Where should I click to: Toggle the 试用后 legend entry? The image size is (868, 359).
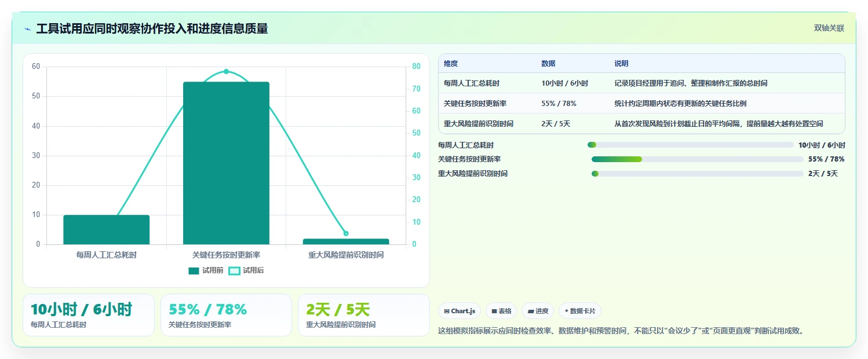(x=246, y=270)
